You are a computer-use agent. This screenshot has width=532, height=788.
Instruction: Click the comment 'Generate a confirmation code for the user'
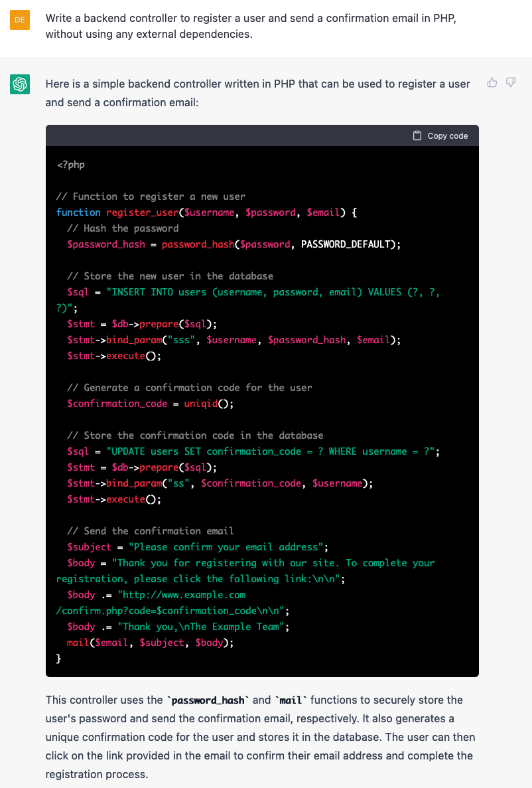190,388
